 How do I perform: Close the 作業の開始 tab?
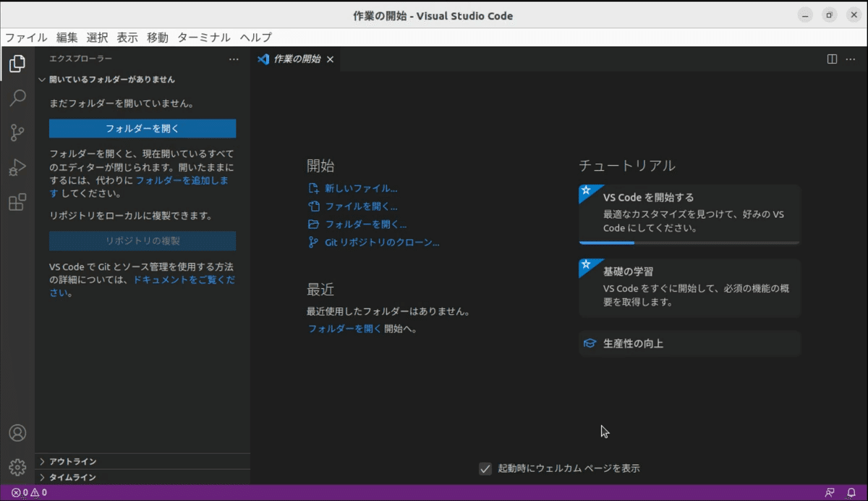pyautogui.click(x=330, y=59)
